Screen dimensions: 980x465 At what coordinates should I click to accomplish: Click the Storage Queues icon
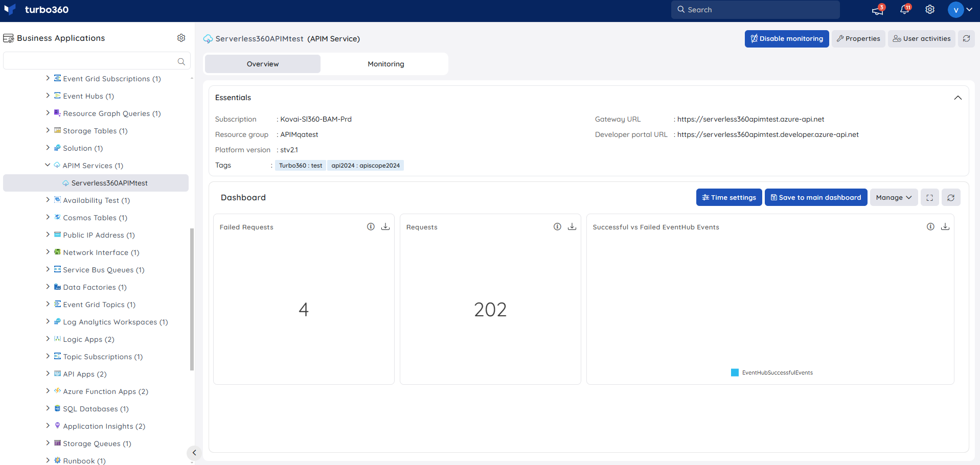tap(57, 443)
